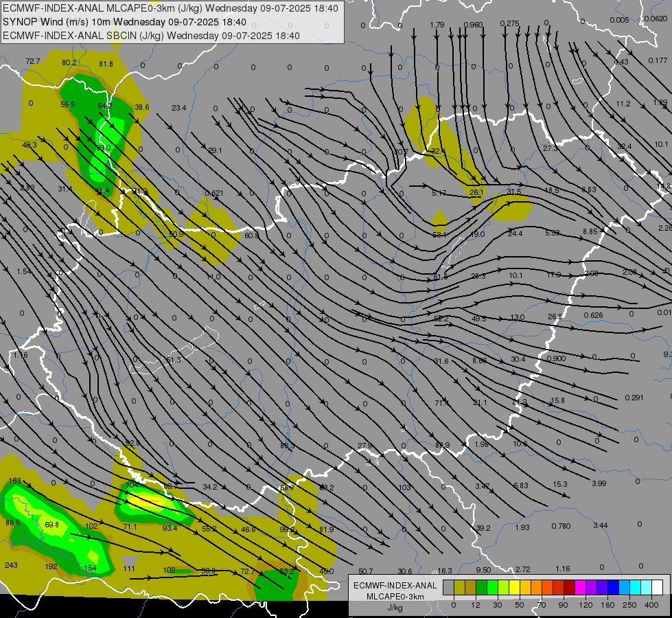This screenshot has height=618, width=672.
Task: Click the map value 0.900
Action: (x=556, y=358)
